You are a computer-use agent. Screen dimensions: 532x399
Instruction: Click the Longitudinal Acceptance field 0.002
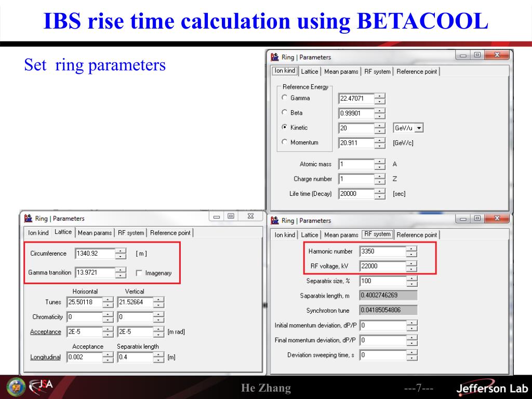(x=85, y=357)
